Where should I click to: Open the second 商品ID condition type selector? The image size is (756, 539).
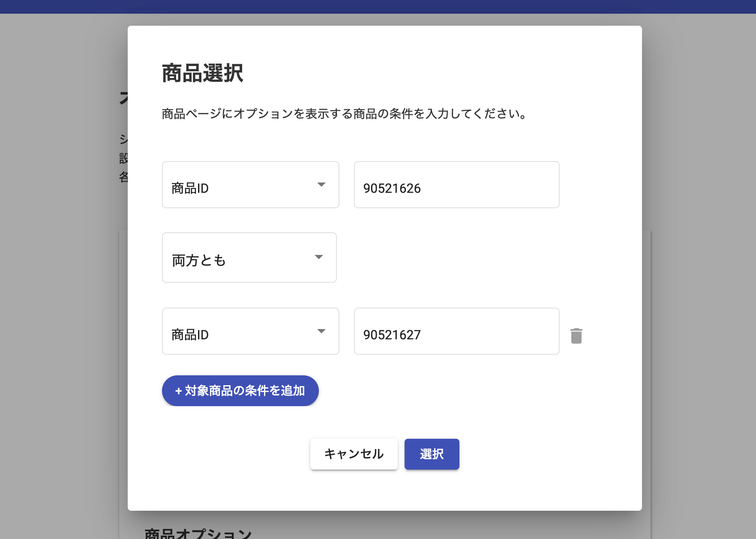251,331
